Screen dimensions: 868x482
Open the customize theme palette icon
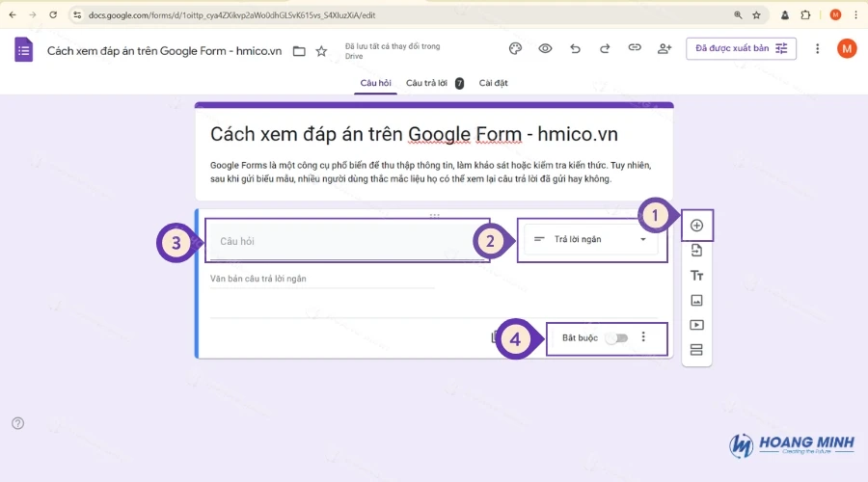515,49
